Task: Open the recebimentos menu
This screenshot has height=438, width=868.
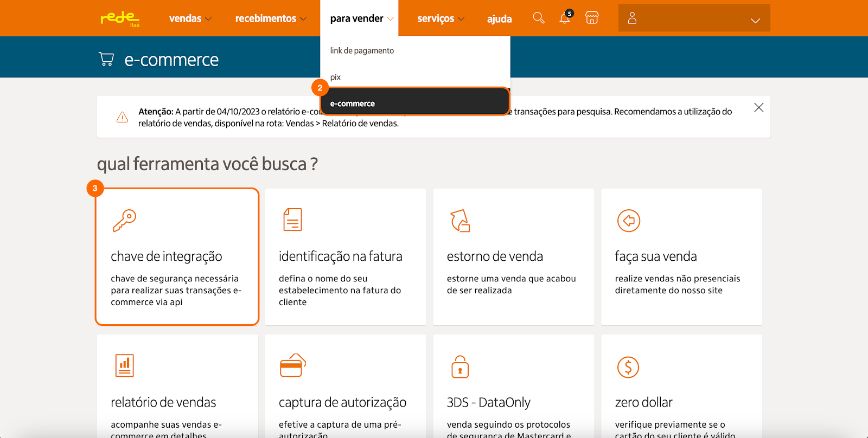Action: [x=265, y=18]
